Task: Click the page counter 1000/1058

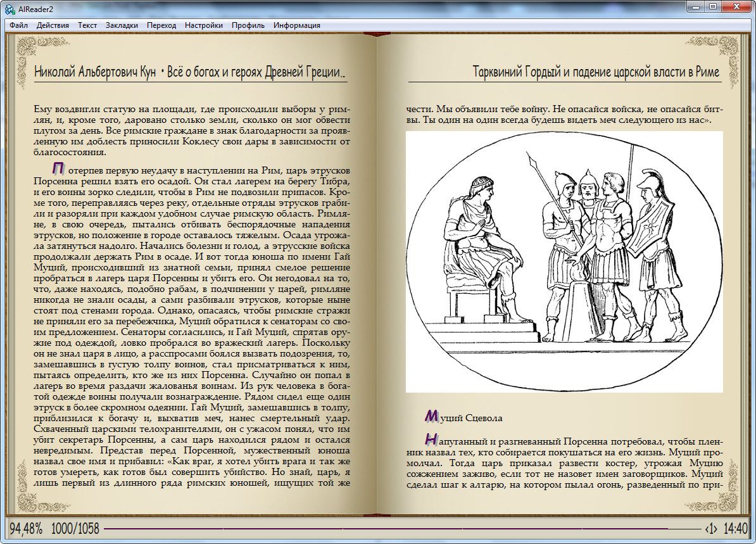Action: click(x=75, y=529)
